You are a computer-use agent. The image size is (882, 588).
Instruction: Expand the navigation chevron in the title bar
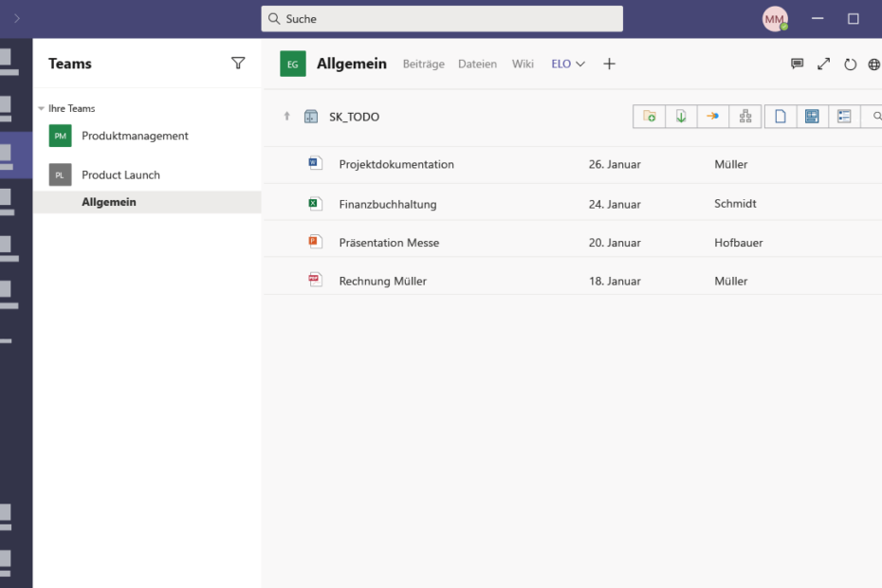tap(17, 18)
